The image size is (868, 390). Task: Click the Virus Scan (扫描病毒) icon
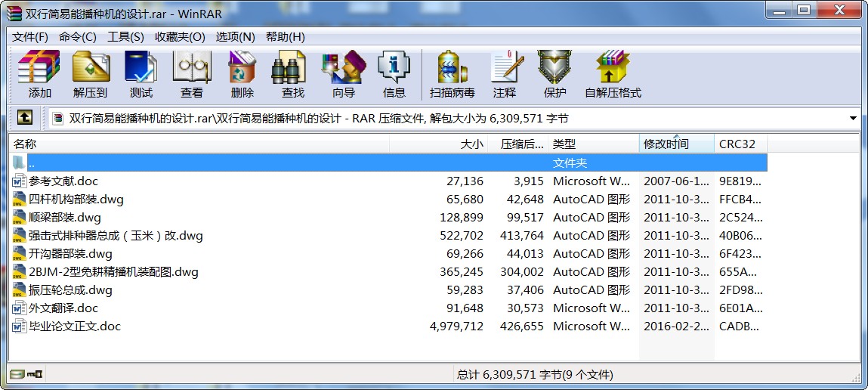453,68
